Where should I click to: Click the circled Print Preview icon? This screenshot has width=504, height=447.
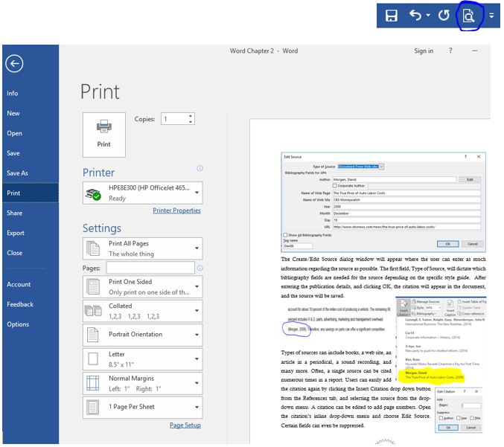click(x=469, y=16)
